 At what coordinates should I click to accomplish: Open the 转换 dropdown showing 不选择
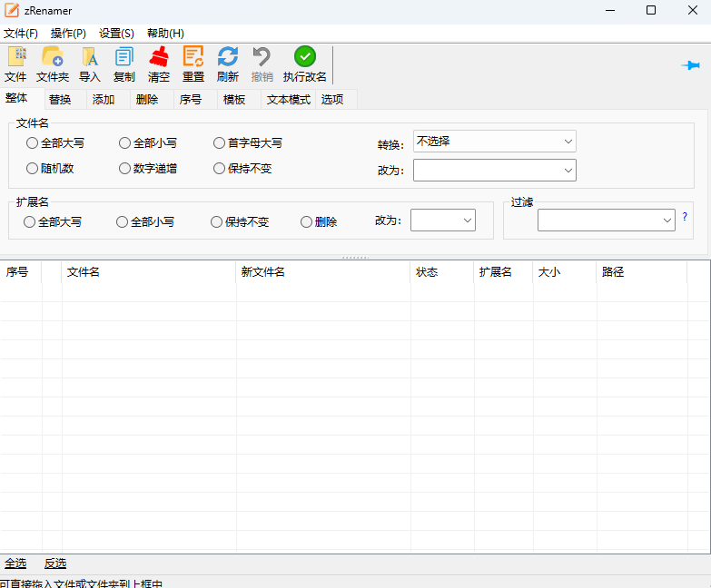point(495,142)
